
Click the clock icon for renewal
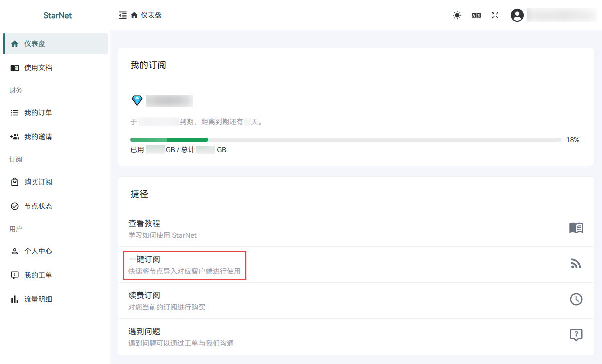tap(576, 299)
